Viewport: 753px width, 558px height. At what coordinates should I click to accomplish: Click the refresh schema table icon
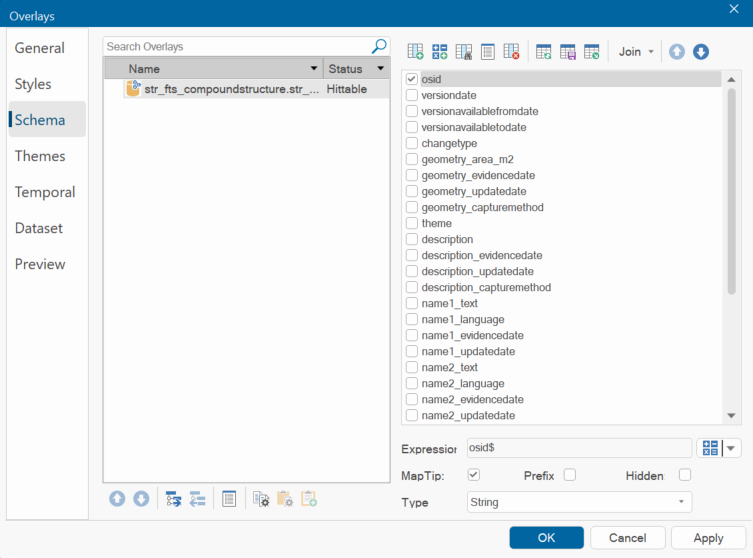click(x=544, y=51)
